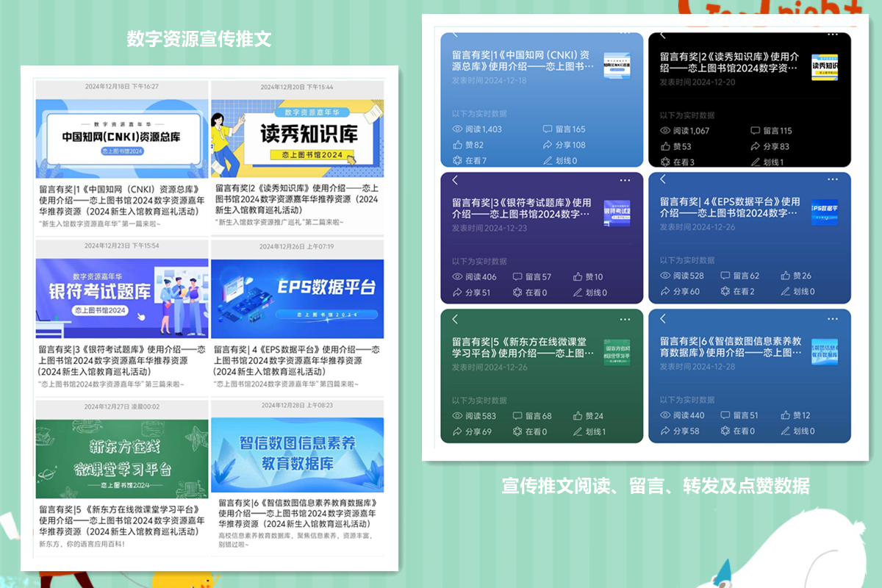Screen dimensions: 882x588
Task: Click the thumbs-up icon beside 赞 26
Action: [786, 276]
